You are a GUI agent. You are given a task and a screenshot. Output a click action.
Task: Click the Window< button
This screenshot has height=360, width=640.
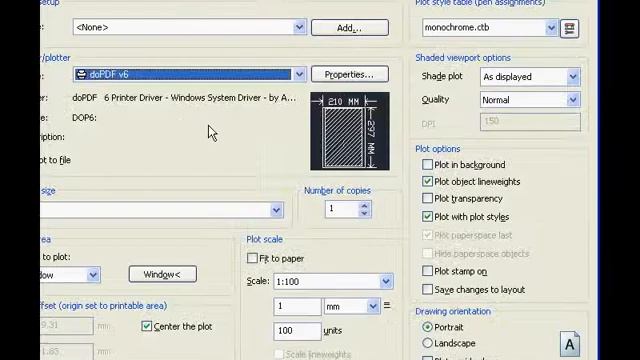coord(162,274)
